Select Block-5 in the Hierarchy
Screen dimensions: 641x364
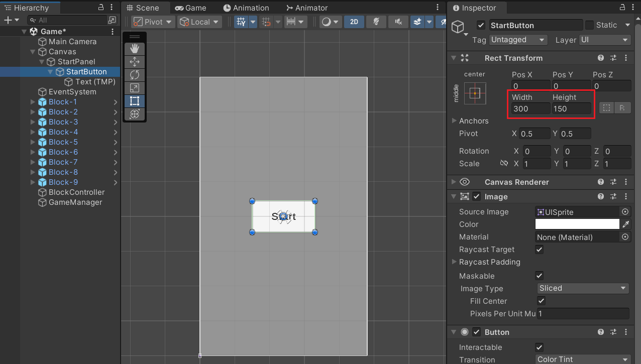point(63,142)
